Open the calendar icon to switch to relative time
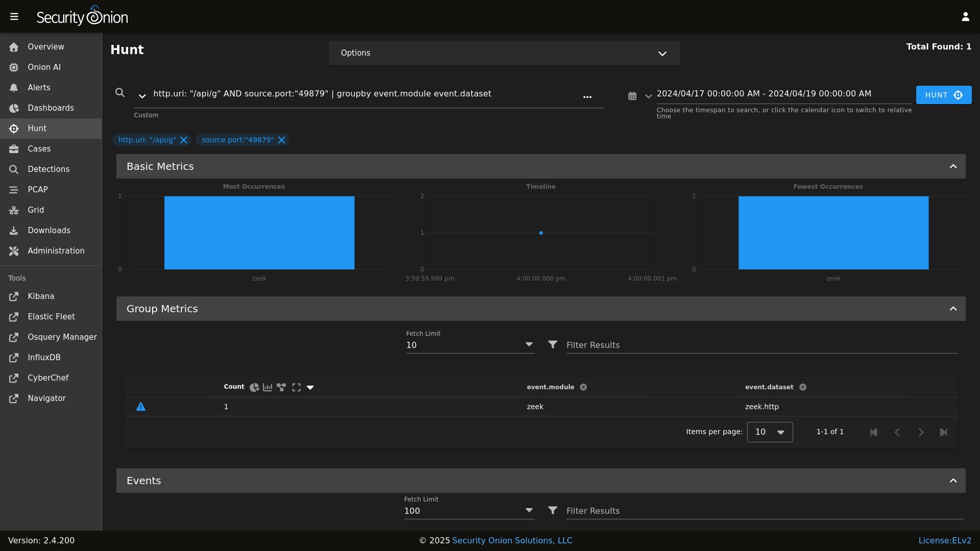 click(632, 95)
